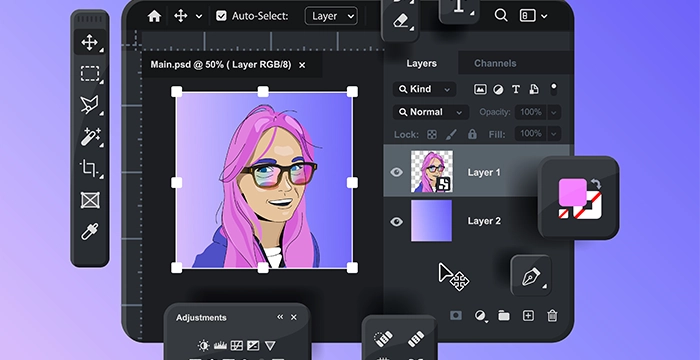This screenshot has height=360, width=700.
Task: Add a layer mask icon
Action: pos(456,316)
